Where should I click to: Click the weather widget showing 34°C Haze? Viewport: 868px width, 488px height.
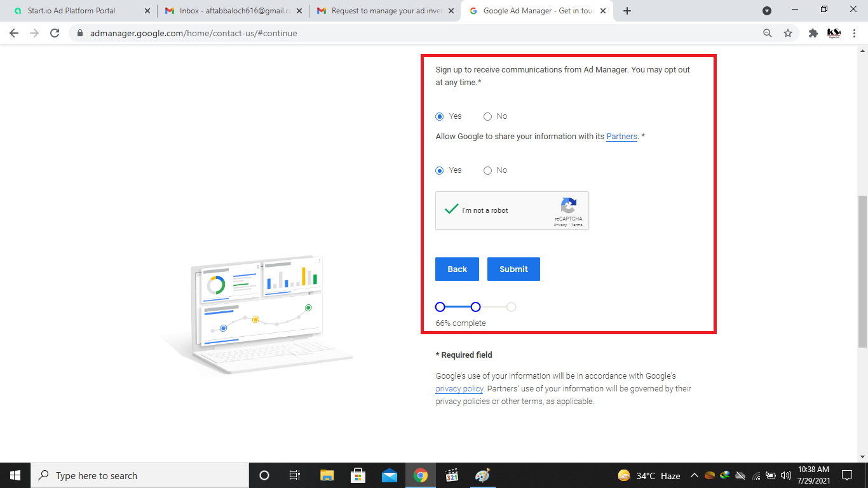click(649, 475)
